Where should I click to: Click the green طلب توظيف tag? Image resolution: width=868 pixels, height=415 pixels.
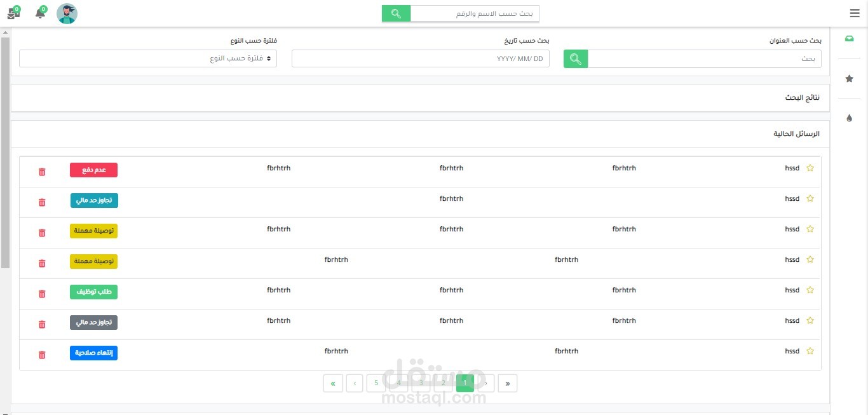coord(93,292)
